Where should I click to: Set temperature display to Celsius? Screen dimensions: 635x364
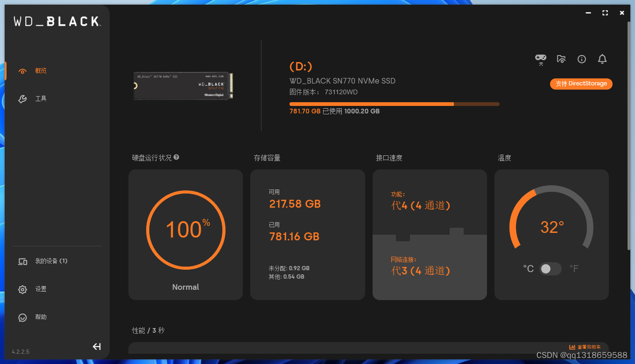[528, 268]
